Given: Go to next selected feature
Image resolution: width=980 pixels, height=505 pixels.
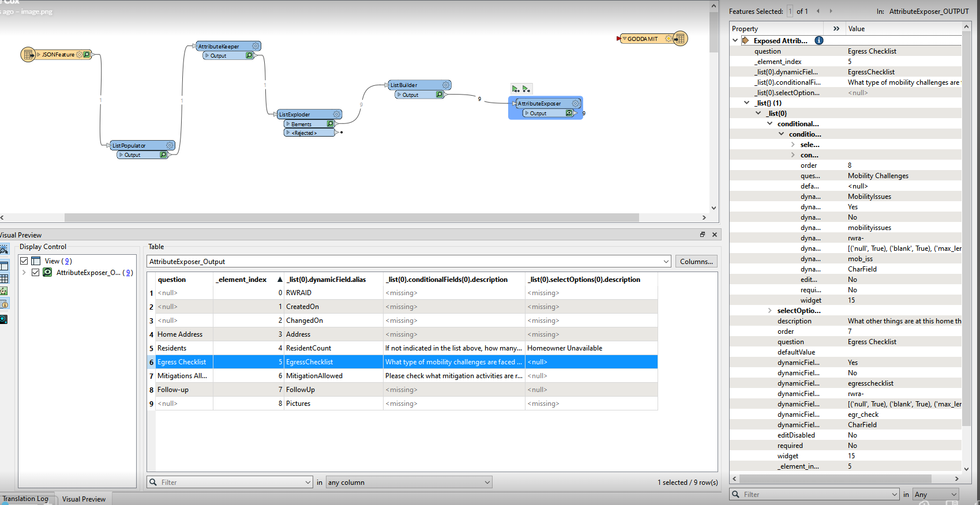Looking at the screenshot, I should tap(831, 11).
